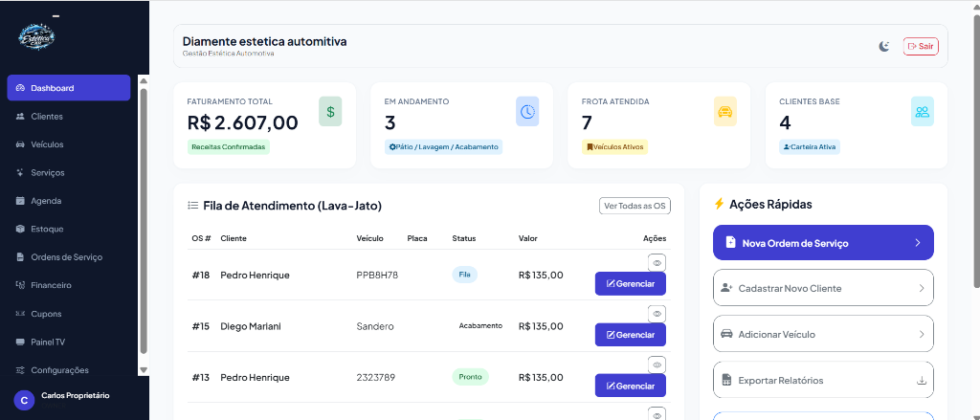Click the R$ 2.607,00 total revenue value
This screenshot has width=980, height=420.
(x=242, y=122)
